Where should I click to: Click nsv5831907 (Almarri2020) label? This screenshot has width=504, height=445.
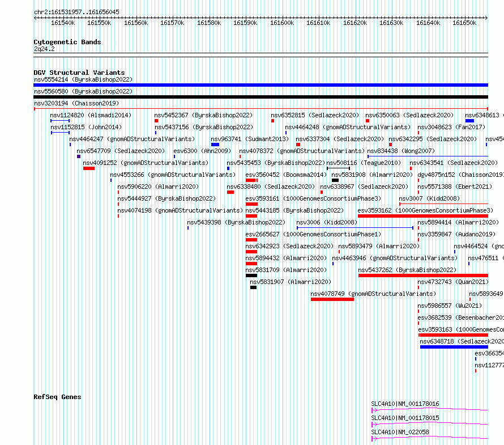click(x=291, y=282)
